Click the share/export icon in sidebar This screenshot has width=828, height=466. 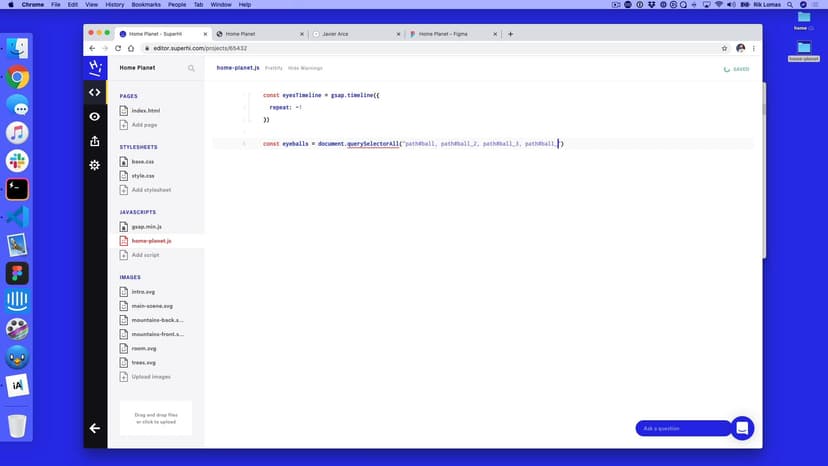95,141
